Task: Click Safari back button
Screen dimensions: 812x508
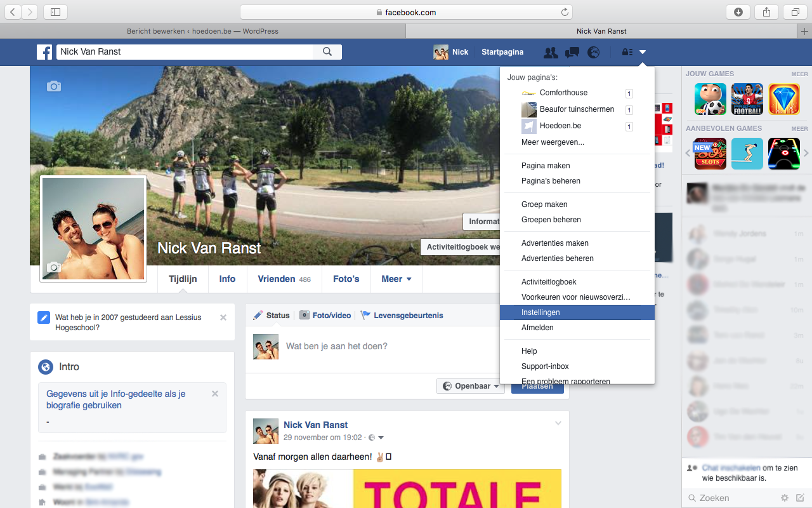Action: point(13,12)
